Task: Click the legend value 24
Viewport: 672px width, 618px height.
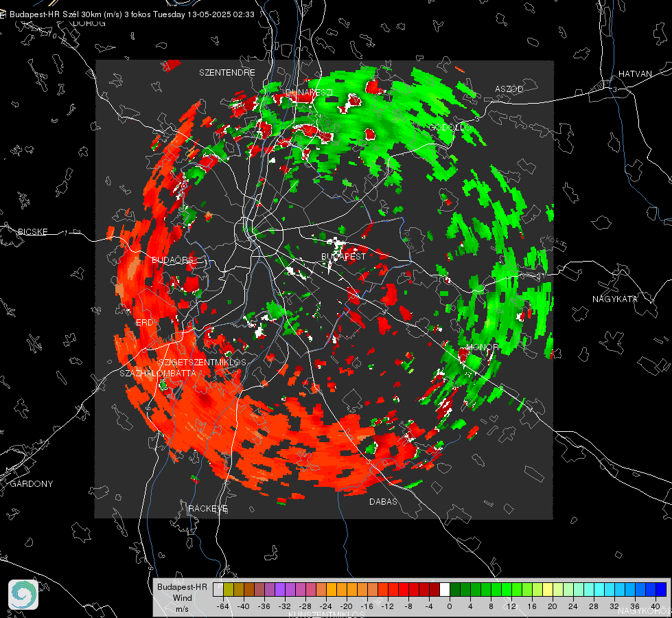Action: click(573, 606)
